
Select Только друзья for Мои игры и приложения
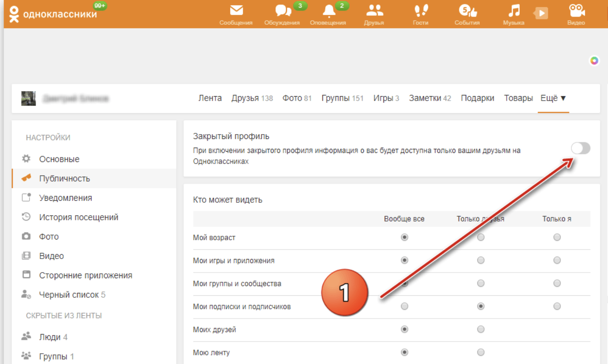[481, 260]
